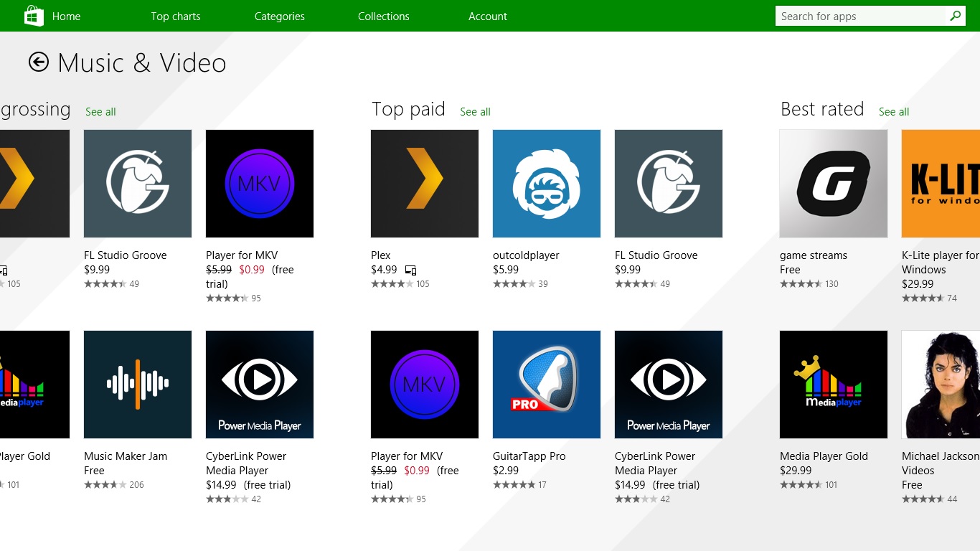The height and width of the screenshot is (551, 980).
Task: See all Top paid apps
Action: tap(475, 112)
